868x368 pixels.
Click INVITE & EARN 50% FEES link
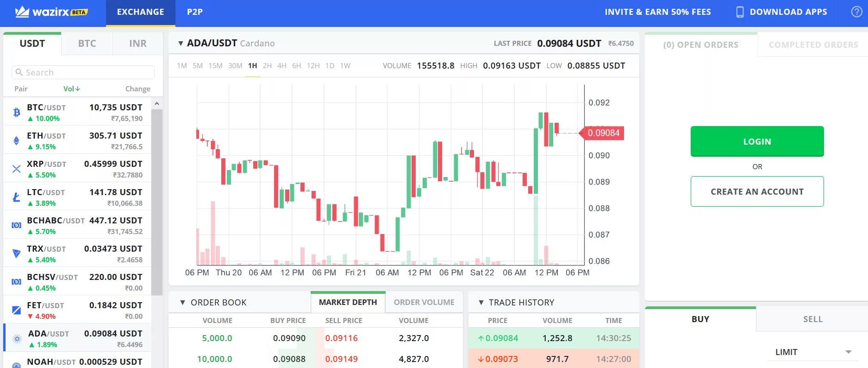coord(658,12)
